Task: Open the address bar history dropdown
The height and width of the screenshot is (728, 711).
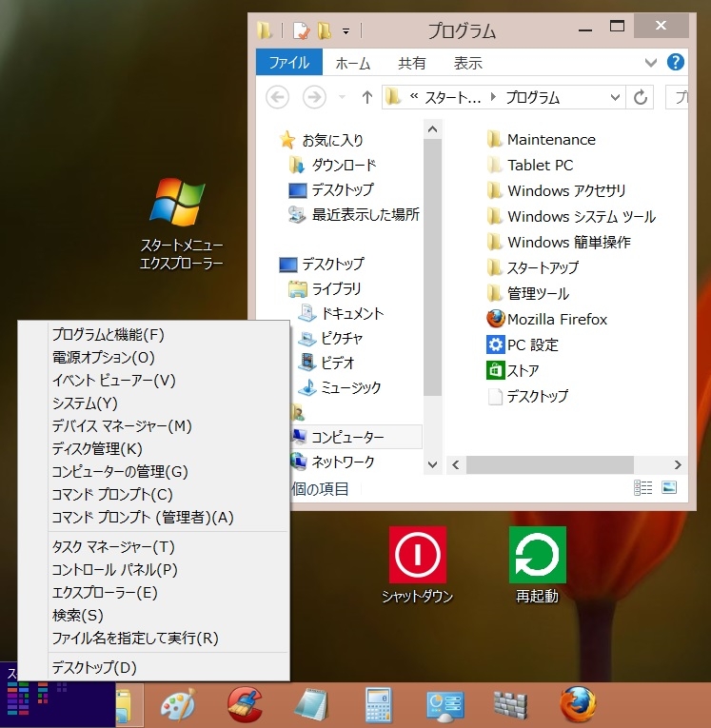Action: click(614, 97)
